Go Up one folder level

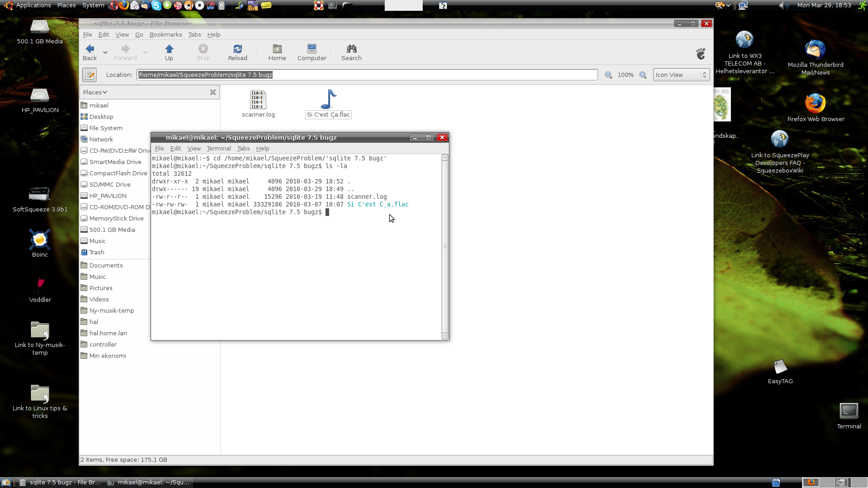[x=169, y=52]
